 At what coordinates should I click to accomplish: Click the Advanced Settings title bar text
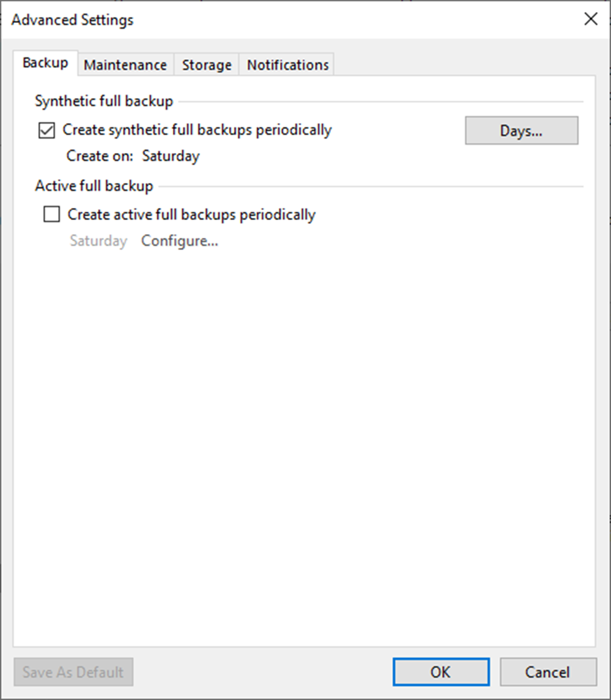pyautogui.click(x=72, y=20)
